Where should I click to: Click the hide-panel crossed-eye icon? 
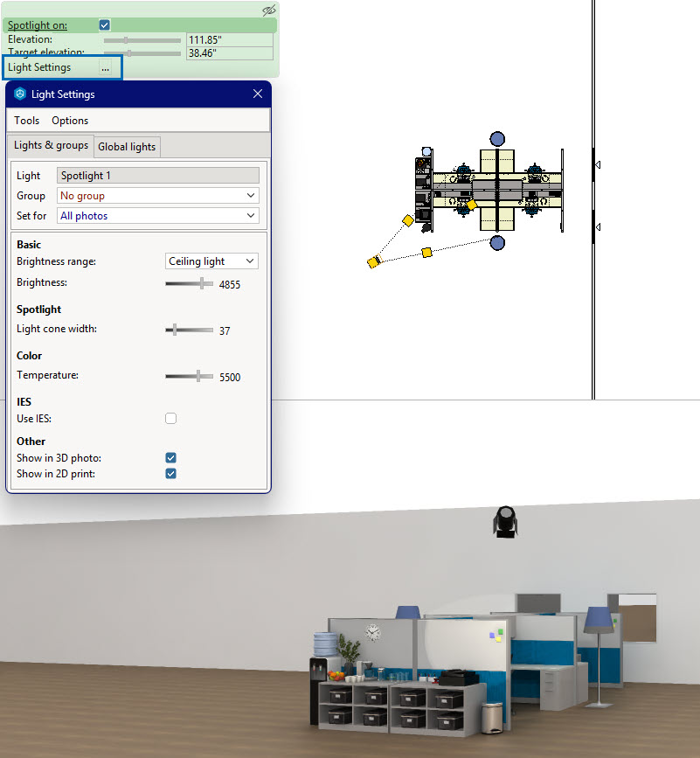point(268,10)
